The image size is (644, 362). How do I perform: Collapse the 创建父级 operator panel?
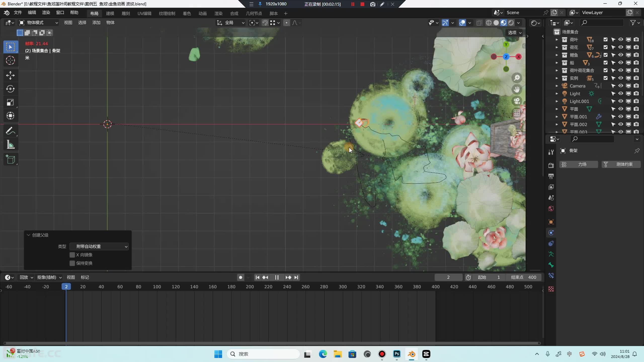[x=28, y=235]
